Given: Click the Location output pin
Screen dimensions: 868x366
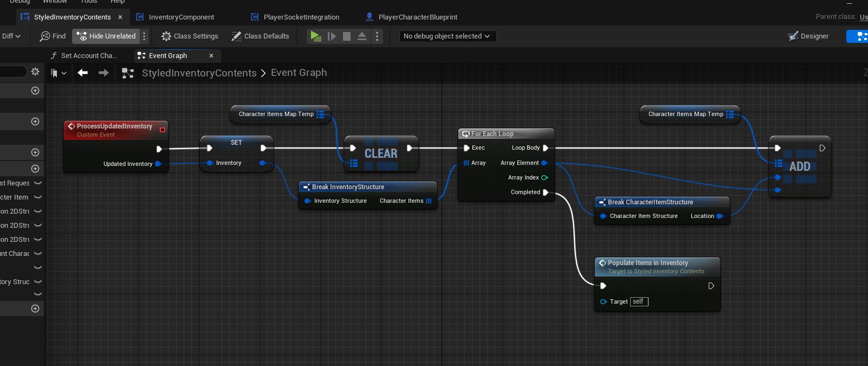Looking at the screenshot, I should point(720,216).
